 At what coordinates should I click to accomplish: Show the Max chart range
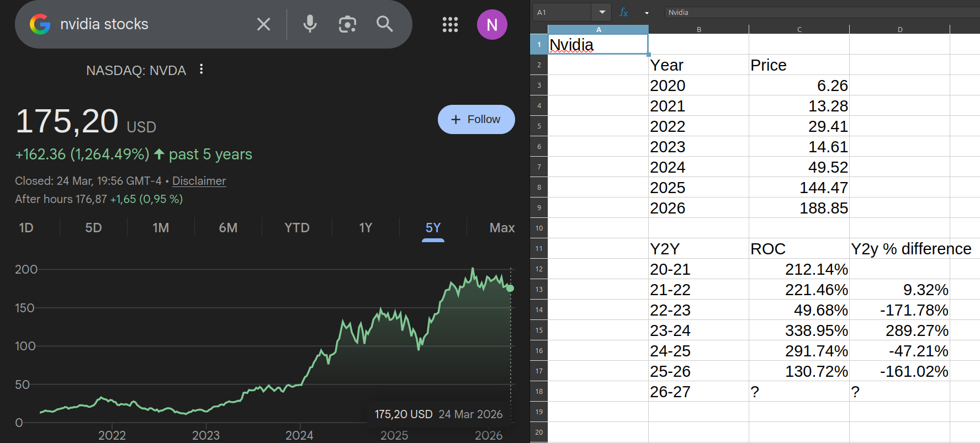502,228
